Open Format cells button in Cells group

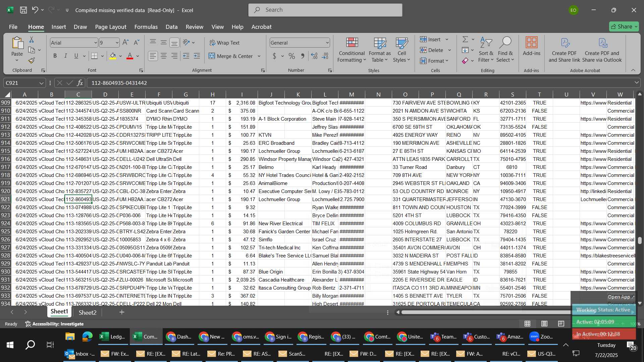point(434,61)
